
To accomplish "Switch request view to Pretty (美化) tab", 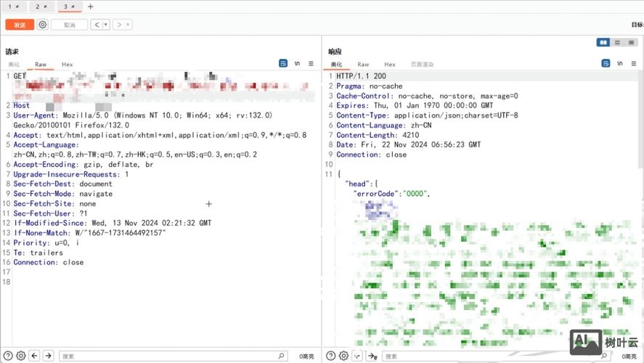I will point(14,65).
